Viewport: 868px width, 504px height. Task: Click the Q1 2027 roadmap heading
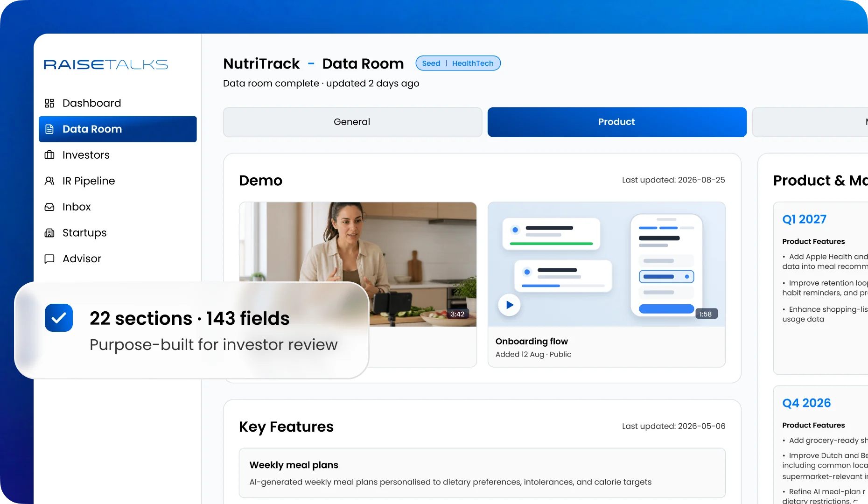(x=804, y=219)
